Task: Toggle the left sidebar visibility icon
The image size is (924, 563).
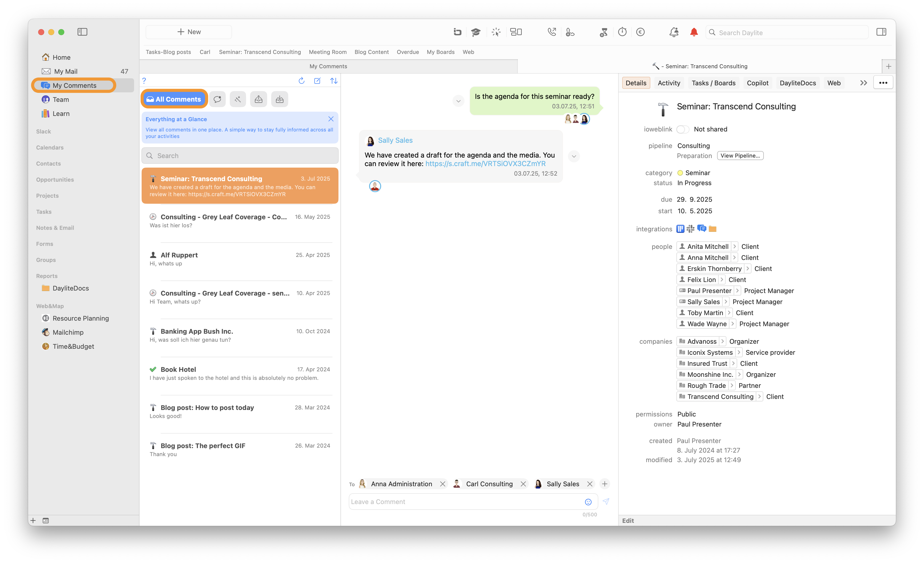Action: (x=83, y=32)
